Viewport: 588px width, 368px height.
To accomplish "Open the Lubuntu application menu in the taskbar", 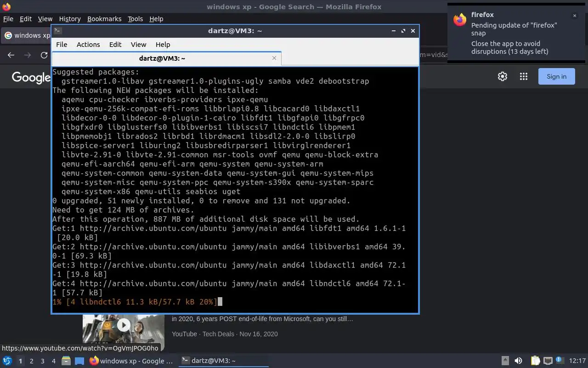I will tap(7, 361).
